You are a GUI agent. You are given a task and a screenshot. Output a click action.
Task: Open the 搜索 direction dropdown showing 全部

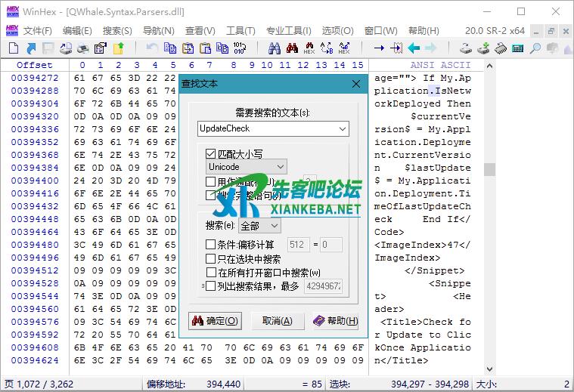coord(274,225)
